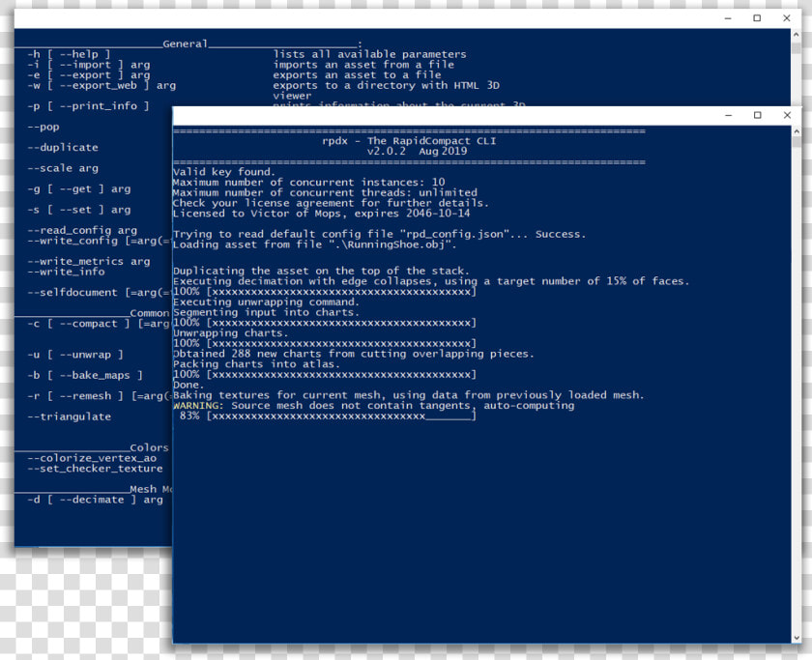This screenshot has width=812, height=660.
Task: Click the '--write_metrics arg' option
Action: (89, 262)
